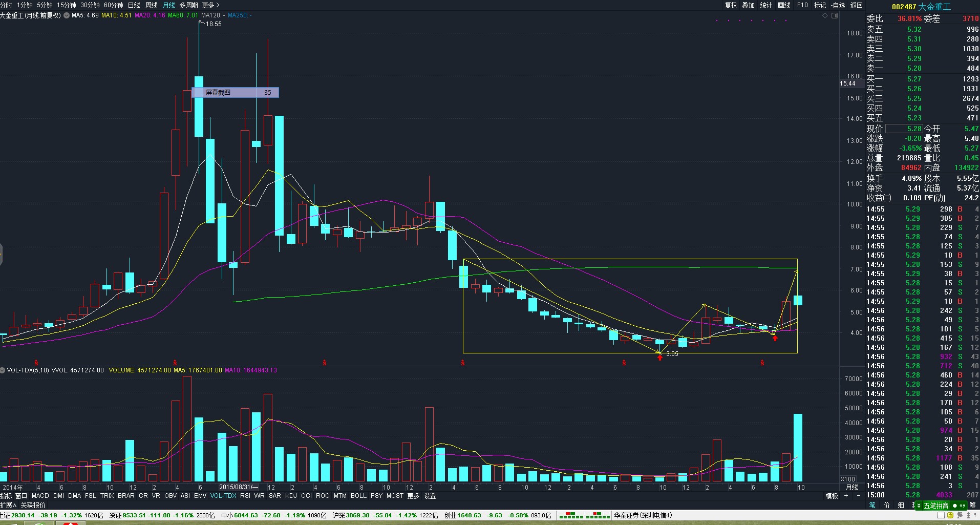Switch to the 1分钟 period

click(x=25, y=5)
